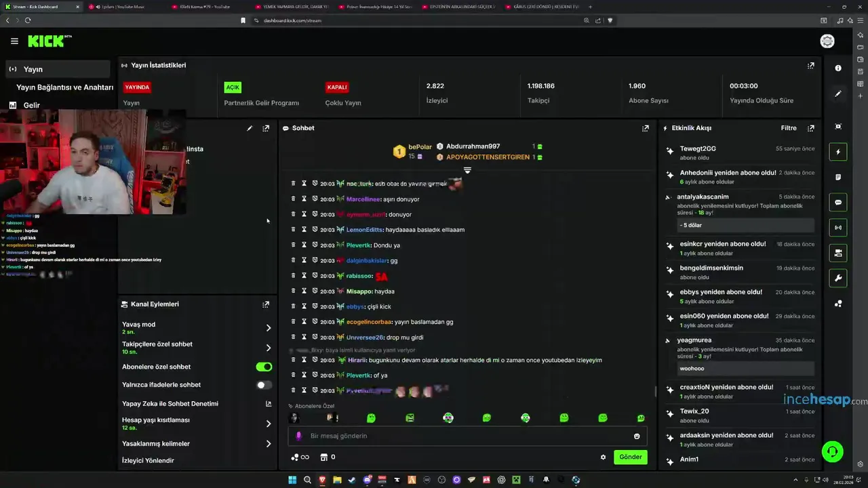Toggle the camera panel in right sidebar

(838, 253)
